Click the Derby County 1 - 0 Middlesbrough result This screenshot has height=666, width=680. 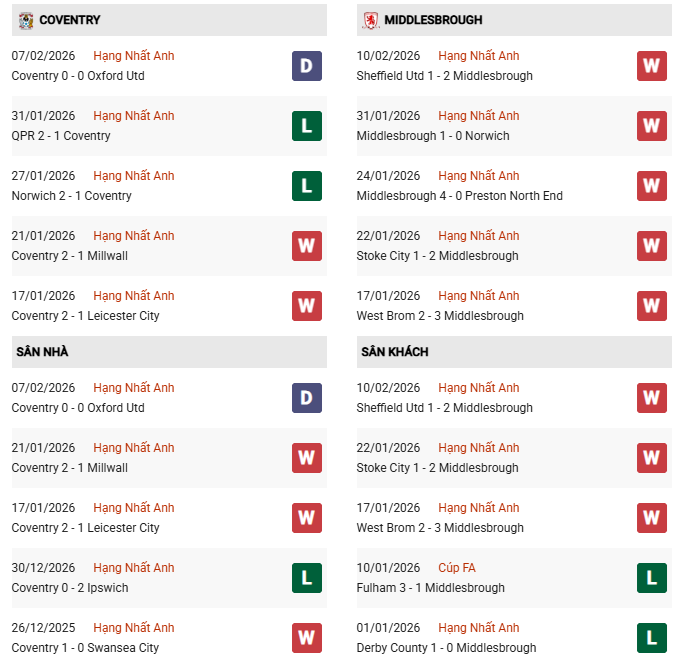pos(444,648)
